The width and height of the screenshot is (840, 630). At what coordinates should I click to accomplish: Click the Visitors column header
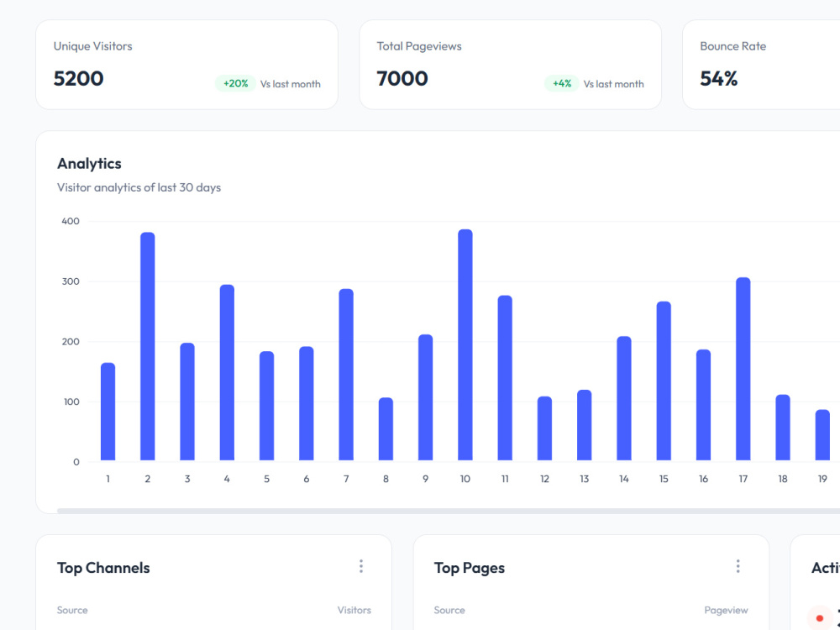(x=354, y=610)
